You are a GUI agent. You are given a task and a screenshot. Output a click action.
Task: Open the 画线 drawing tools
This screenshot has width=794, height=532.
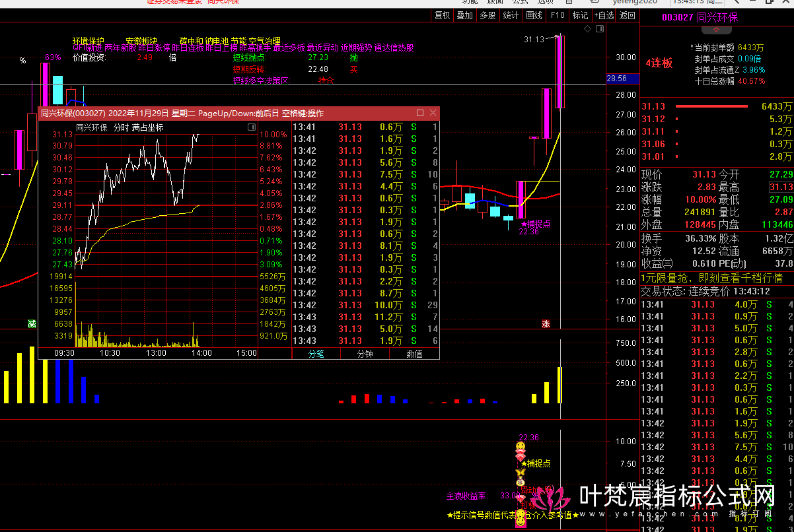[x=534, y=15]
